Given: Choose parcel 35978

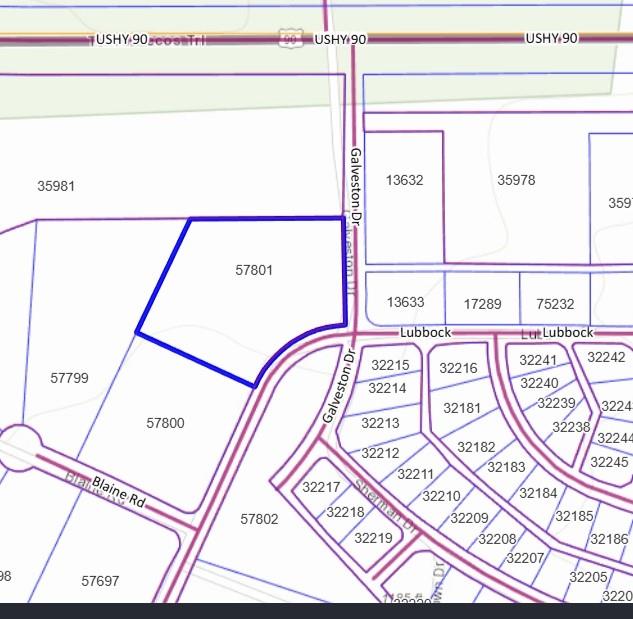Looking at the screenshot, I should [516, 181].
